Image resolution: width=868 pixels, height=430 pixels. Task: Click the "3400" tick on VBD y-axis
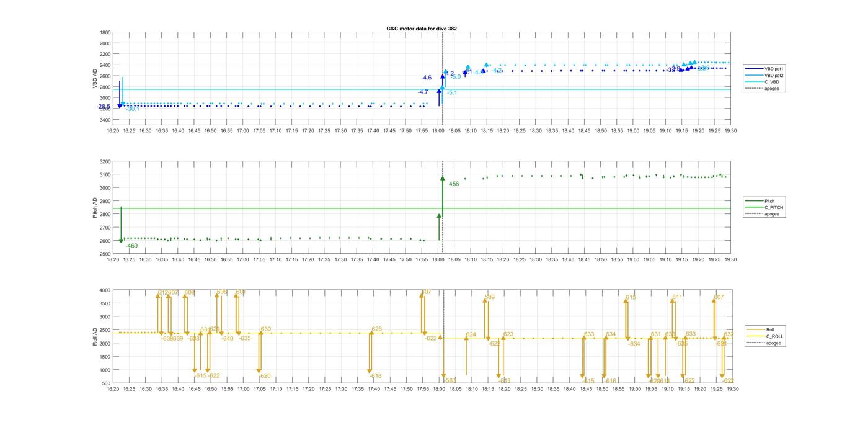coord(105,120)
